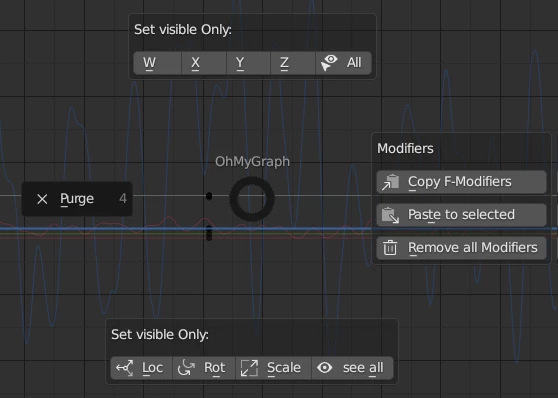
Task: Click the X icon on Purge
Action: coord(42,199)
